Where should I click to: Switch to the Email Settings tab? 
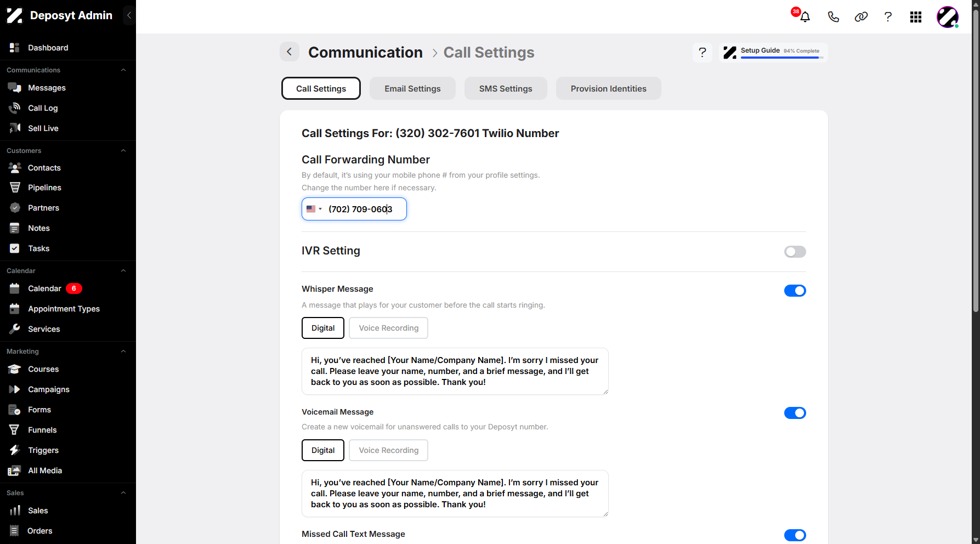(x=412, y=88)
